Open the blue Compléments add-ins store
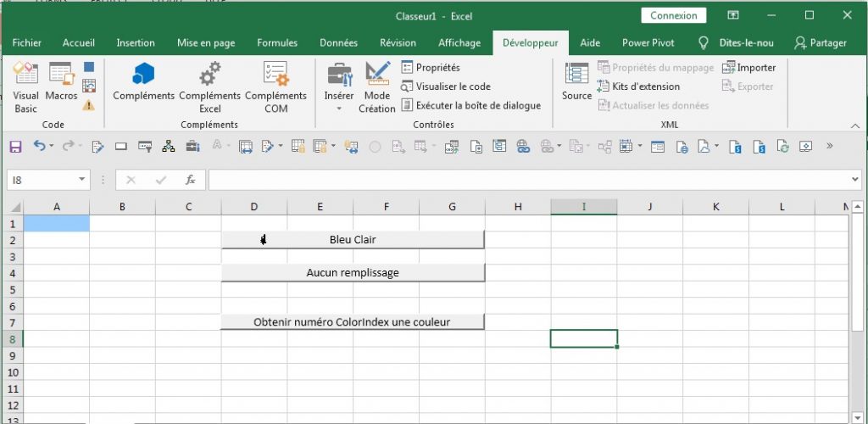The image size is (868, 424). 144,81
